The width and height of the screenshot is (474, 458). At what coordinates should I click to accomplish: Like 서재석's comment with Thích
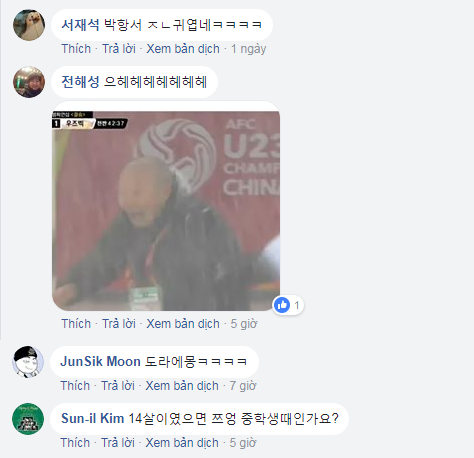[76, 49]
